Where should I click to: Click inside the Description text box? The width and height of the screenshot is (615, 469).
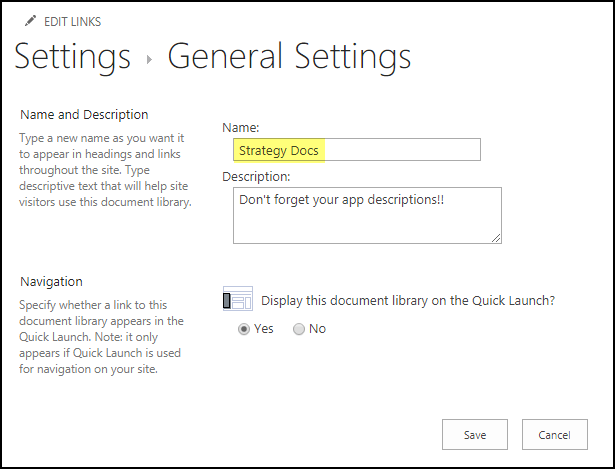[x=366, y=215]
